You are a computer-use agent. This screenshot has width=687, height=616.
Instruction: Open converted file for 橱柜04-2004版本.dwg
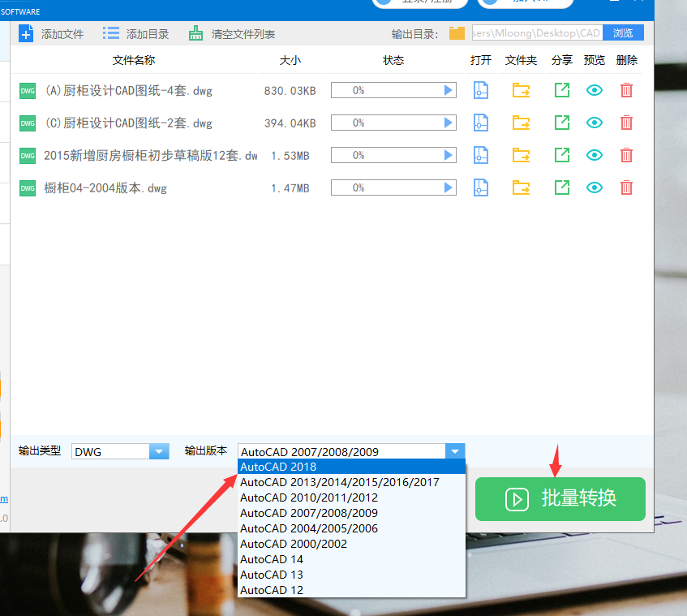(481, 187)
